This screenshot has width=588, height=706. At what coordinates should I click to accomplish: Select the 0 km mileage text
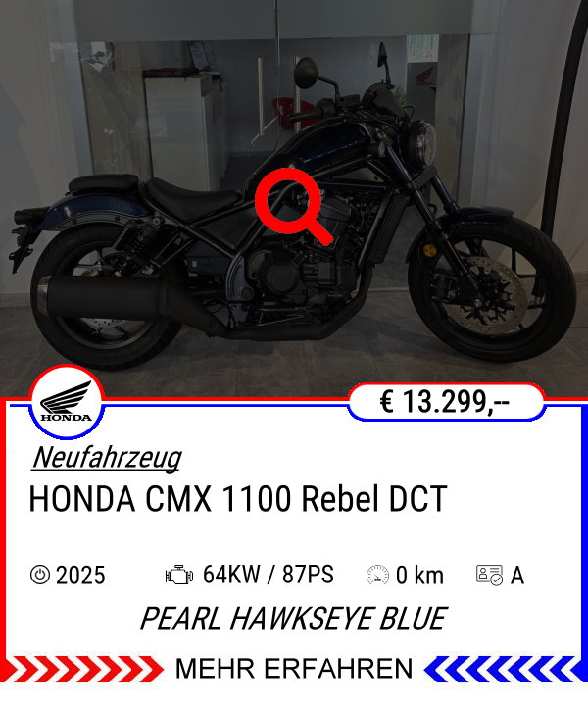pos(419,576)
